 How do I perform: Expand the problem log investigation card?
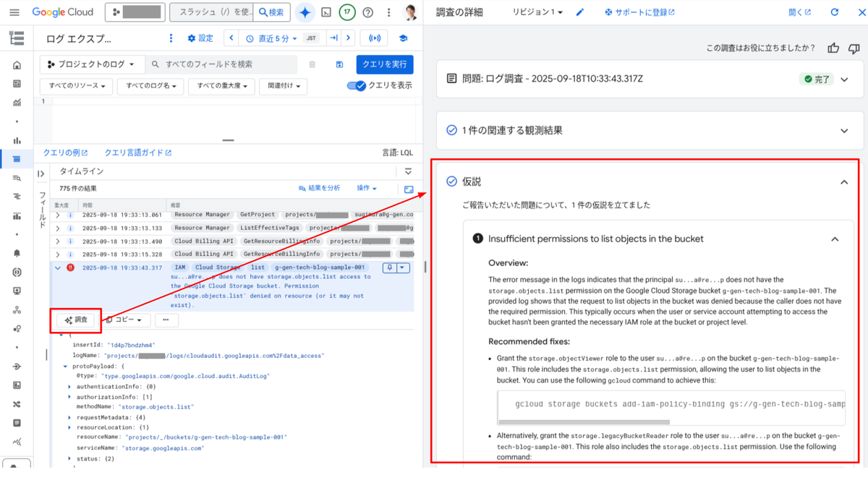point(844,80)
